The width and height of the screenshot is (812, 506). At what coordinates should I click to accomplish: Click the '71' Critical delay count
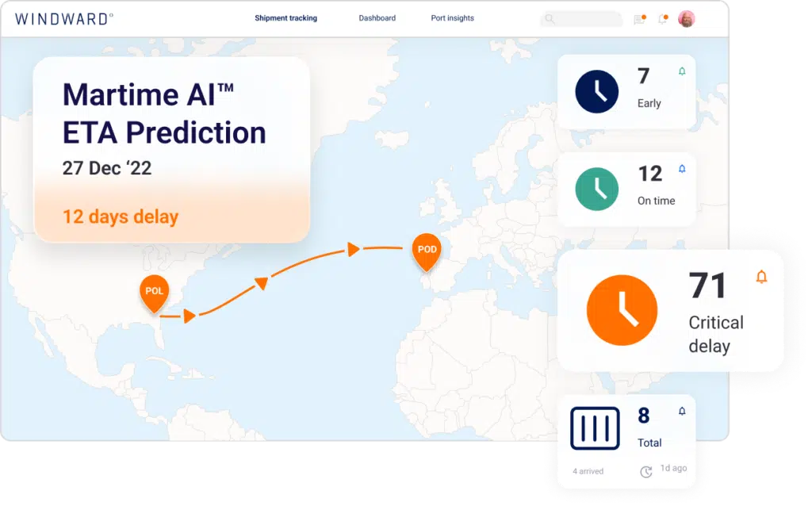point(707,286)
